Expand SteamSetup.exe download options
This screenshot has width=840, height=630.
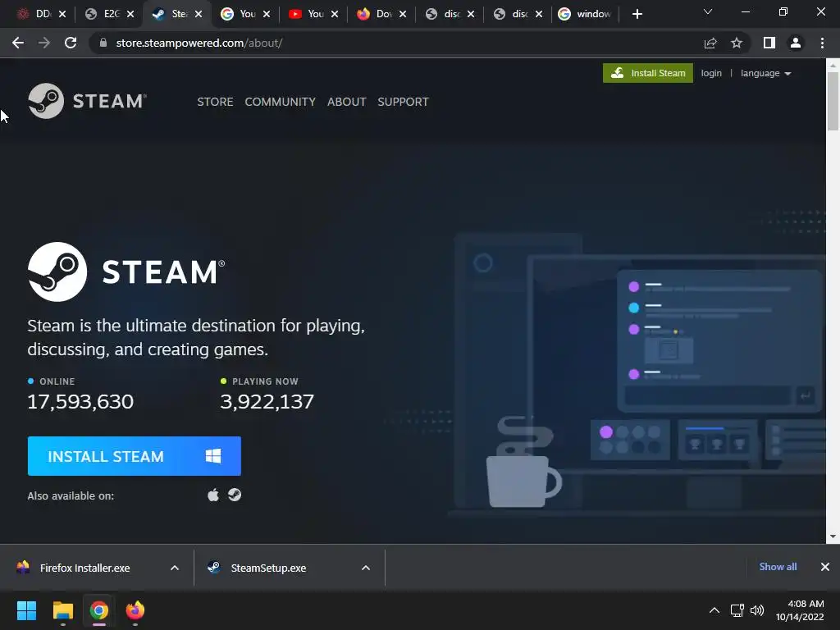[366, 568]
